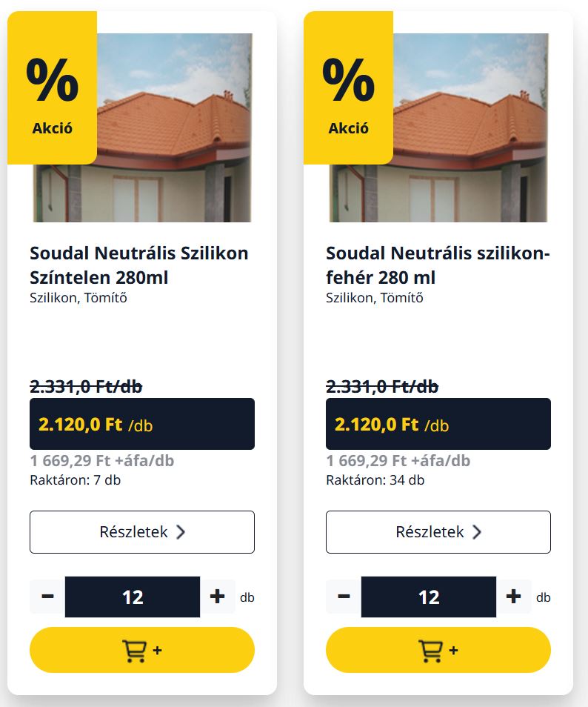Open Részletek for Soudal szilikon-fehér 280 ml
This screenshot has width=588, height=707.
coord(438,532)
